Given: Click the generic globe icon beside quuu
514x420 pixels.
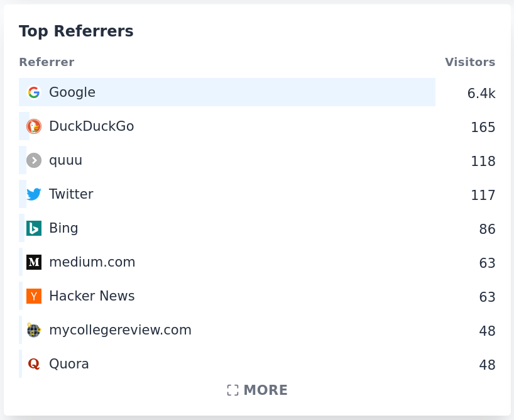Looking at the screenshot, I should [34, 160].
